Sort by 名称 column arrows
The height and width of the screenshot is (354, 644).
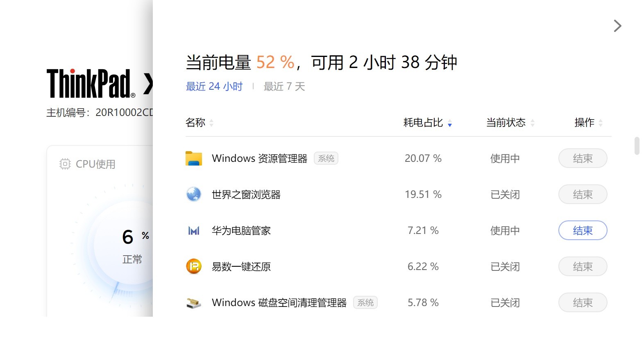click(x=211, y=123)
